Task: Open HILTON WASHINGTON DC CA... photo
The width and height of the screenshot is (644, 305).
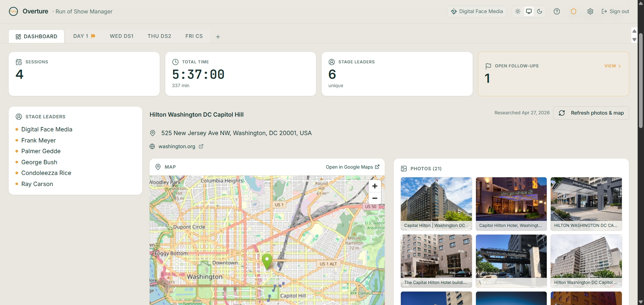Action: [x=586, y=204]
